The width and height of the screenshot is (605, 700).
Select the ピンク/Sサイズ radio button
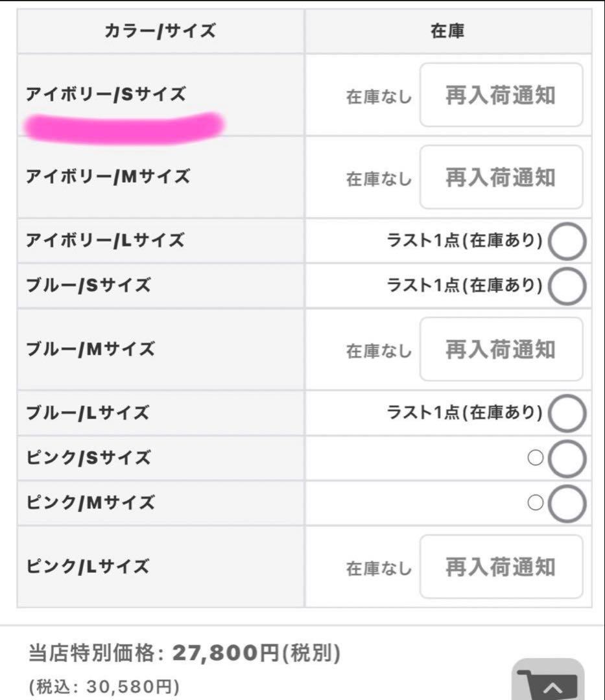[567, 459]
